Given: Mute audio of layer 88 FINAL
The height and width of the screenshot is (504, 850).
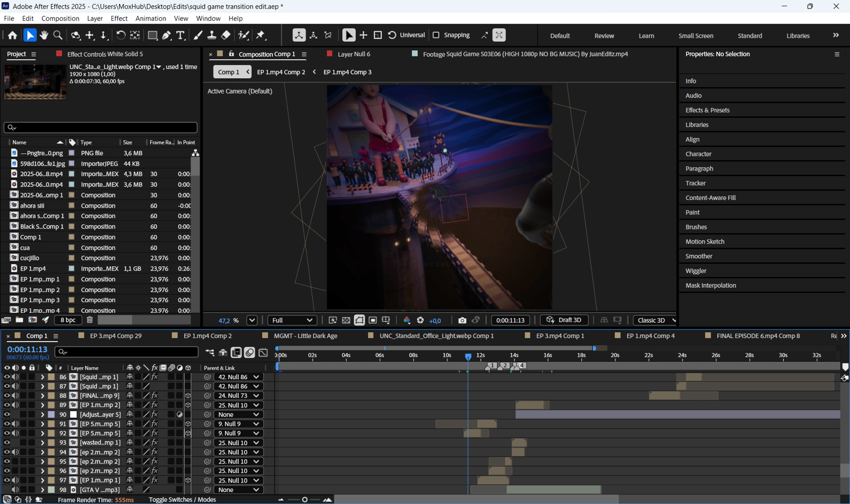Looking at the screenshot, I should click(15, 396).
